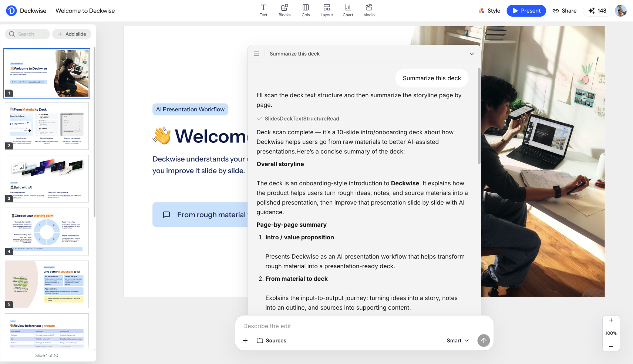Insert a Chart from toolbar

[348, 10]
